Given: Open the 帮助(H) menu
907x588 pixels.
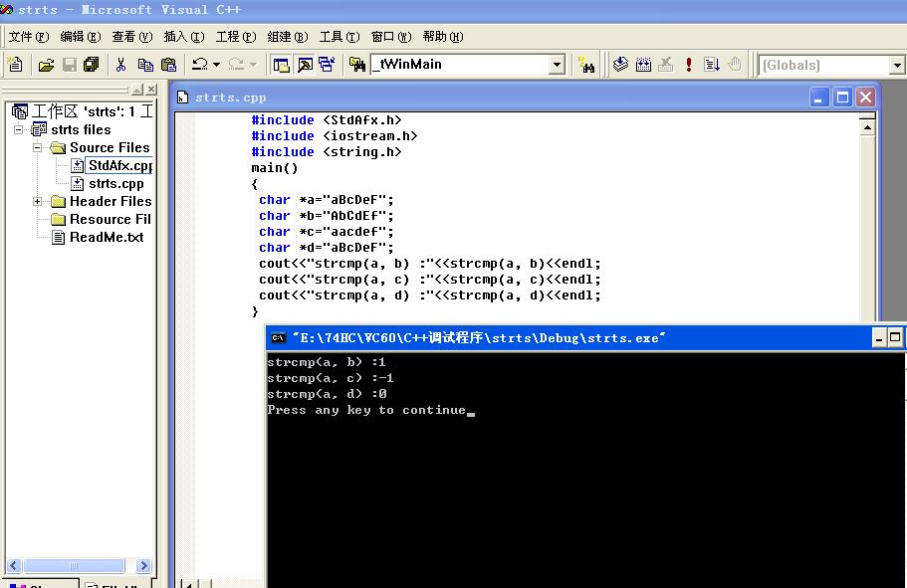Looking at the screenshot, I should click(x=443, y=37).
